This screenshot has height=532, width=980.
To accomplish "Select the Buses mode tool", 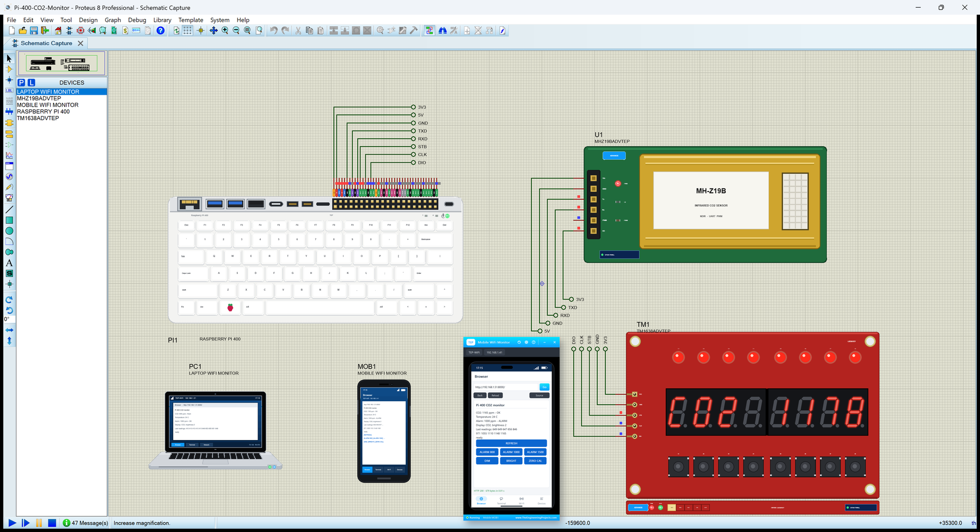I will [x=9, y=112].
